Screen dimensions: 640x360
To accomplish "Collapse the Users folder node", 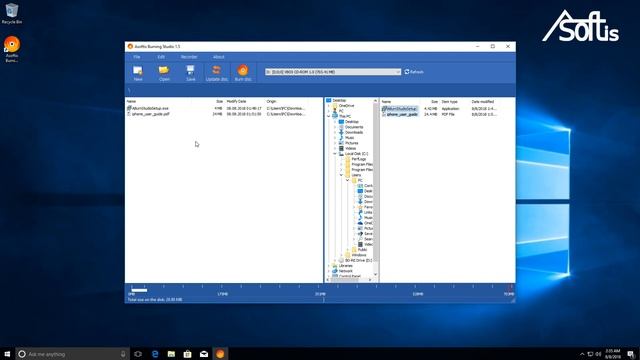I will 342,175.
